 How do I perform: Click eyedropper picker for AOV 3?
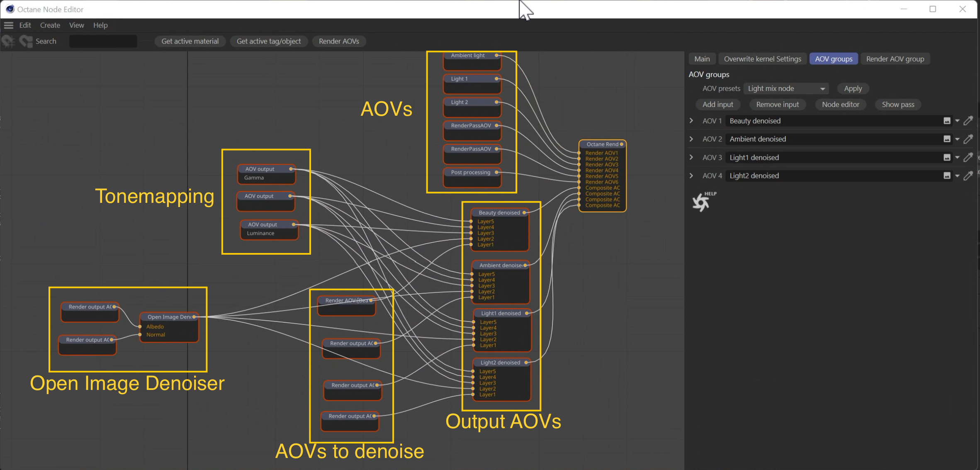(968, 158)
